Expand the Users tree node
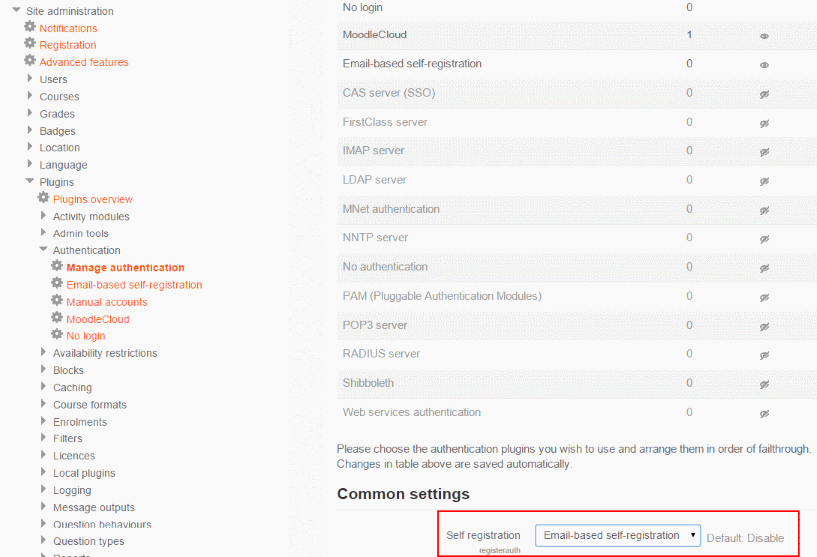 tap(30, 78)
